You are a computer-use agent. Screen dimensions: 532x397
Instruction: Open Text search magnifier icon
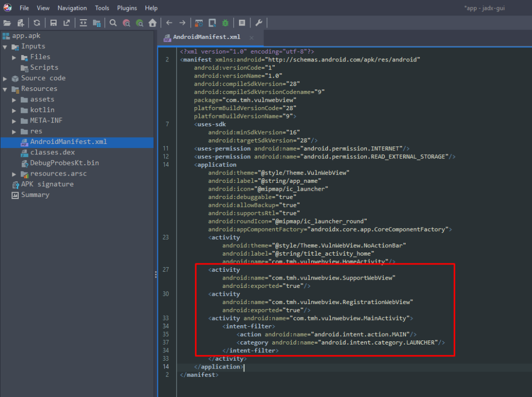tap(113, 23)
